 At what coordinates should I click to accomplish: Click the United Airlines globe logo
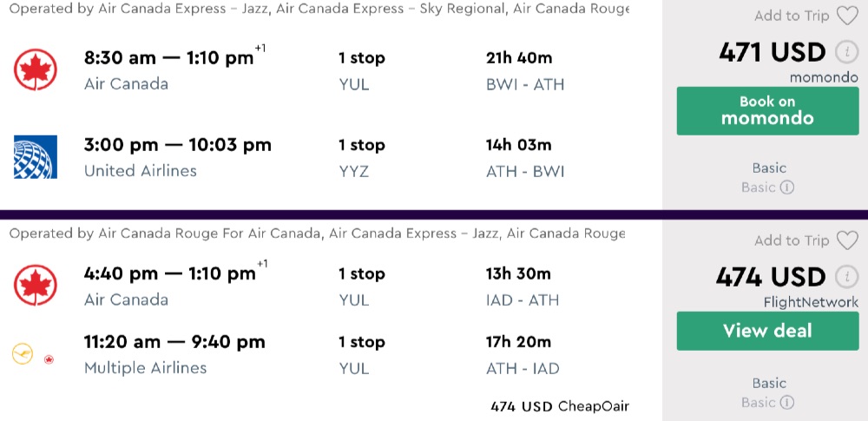pyautogui.click(x=36, y=157)
